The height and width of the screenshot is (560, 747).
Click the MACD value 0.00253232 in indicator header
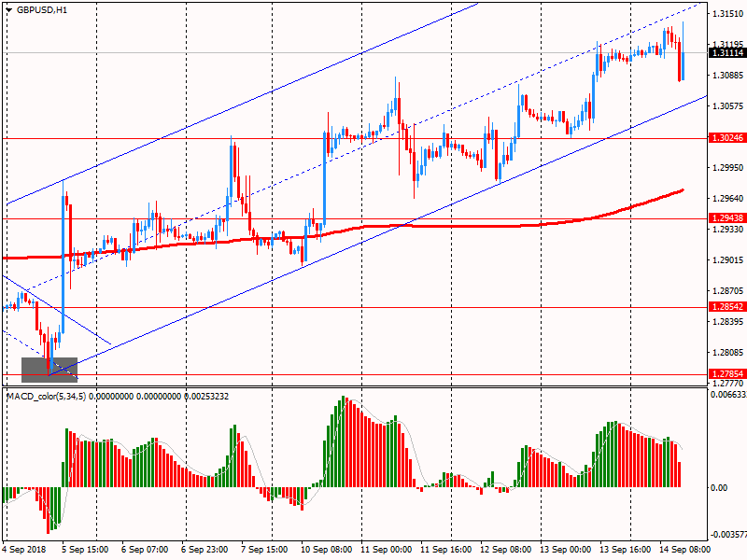[x=206, y=396]
